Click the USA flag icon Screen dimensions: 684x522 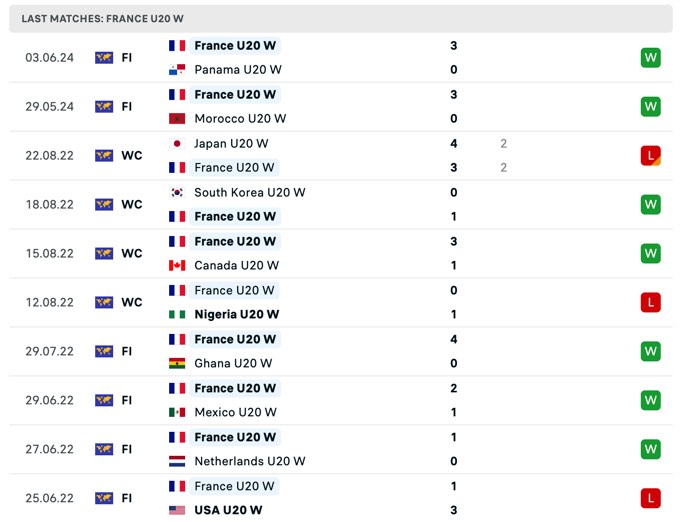click(x=177, y=510)
